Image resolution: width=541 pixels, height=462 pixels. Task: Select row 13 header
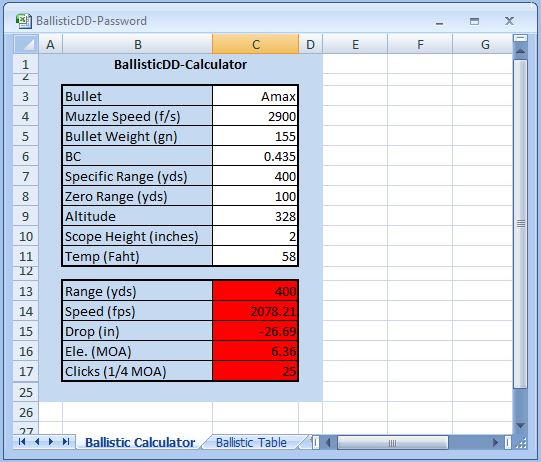[x=26, y=291]
